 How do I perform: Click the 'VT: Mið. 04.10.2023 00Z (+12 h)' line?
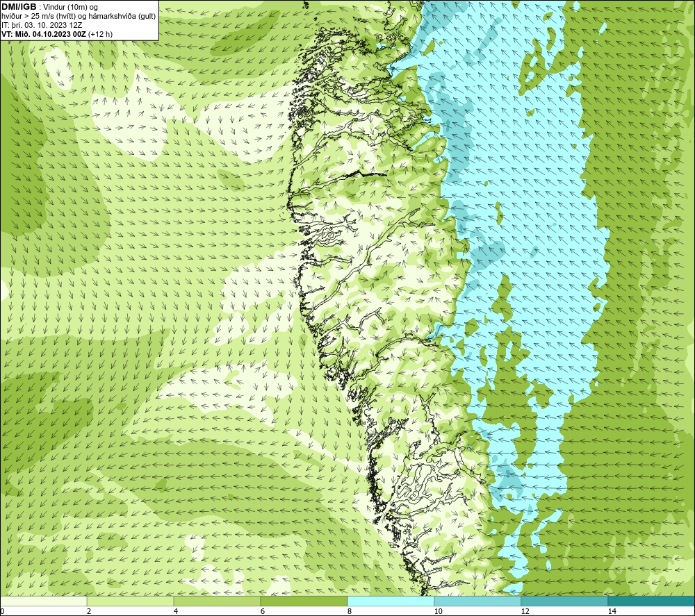(x=57, y=34)
